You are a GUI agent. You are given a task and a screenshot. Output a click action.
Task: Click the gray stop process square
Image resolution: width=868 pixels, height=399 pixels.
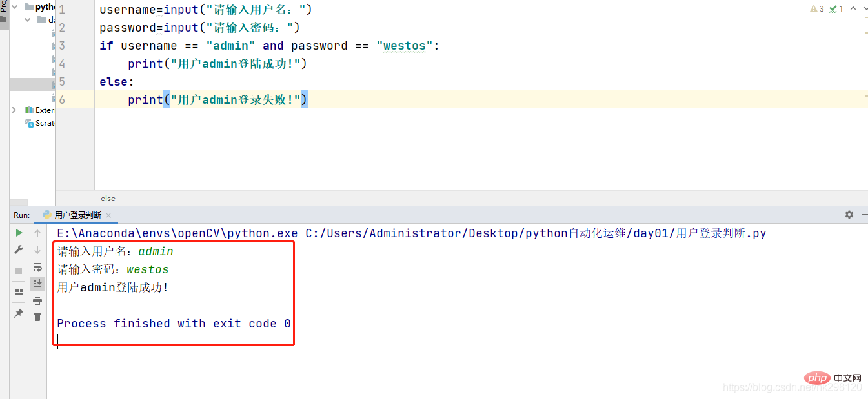19,271
